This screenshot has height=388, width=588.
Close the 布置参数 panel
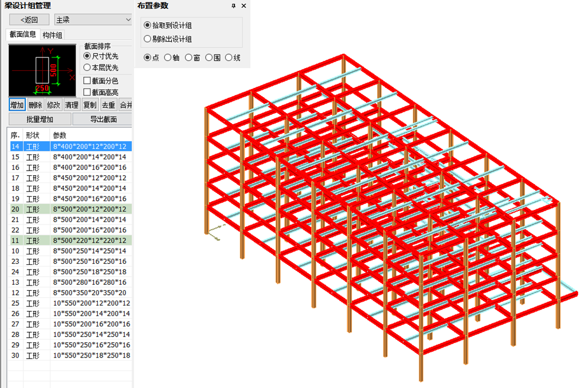click(244, 6)
